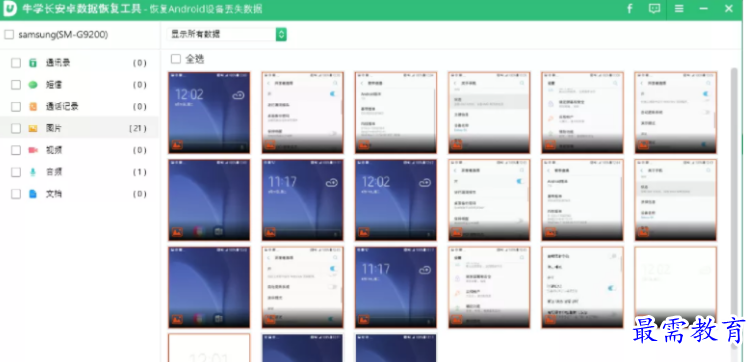754x362 pixels.
Task: Select fifth thumbnail in the third row
Action: tap(582, 287)
